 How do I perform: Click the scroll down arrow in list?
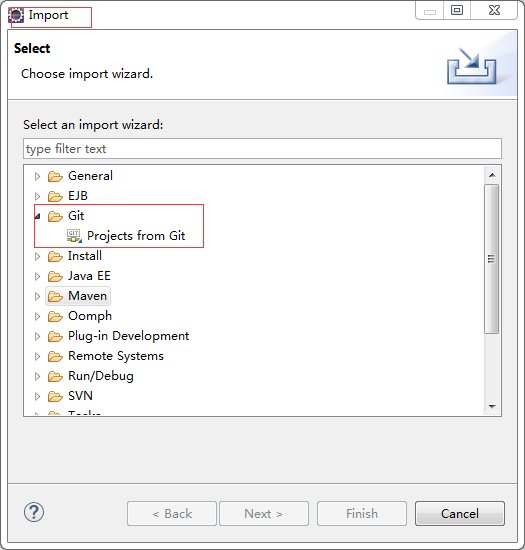pyautogui.click(x=492, y=407)
